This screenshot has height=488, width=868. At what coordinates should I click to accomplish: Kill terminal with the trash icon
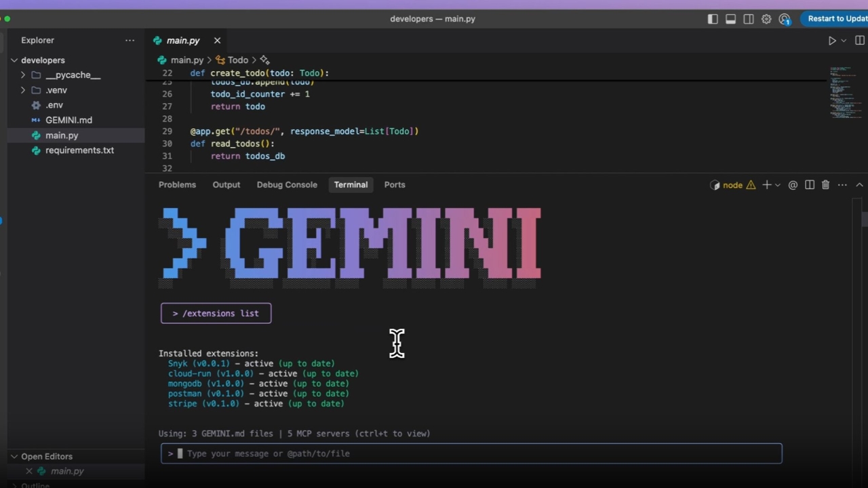(825, 185)
